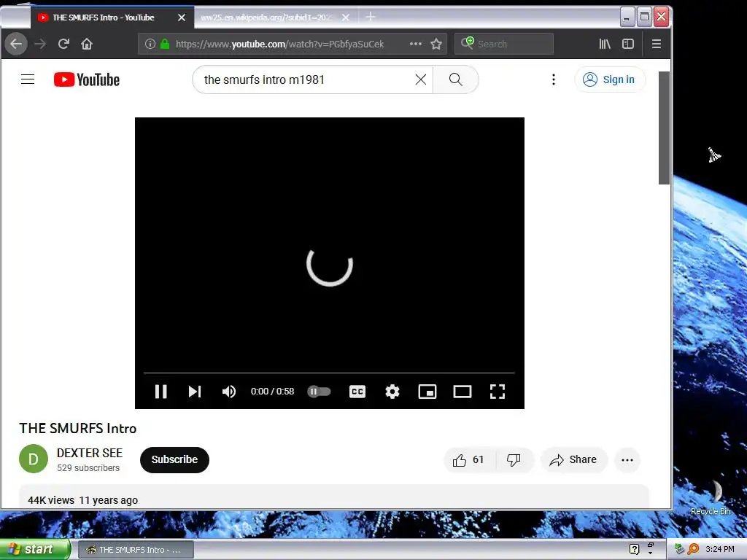Click the Sign in button
Viewport: 747px width, 560px height.
coord(610,79)
